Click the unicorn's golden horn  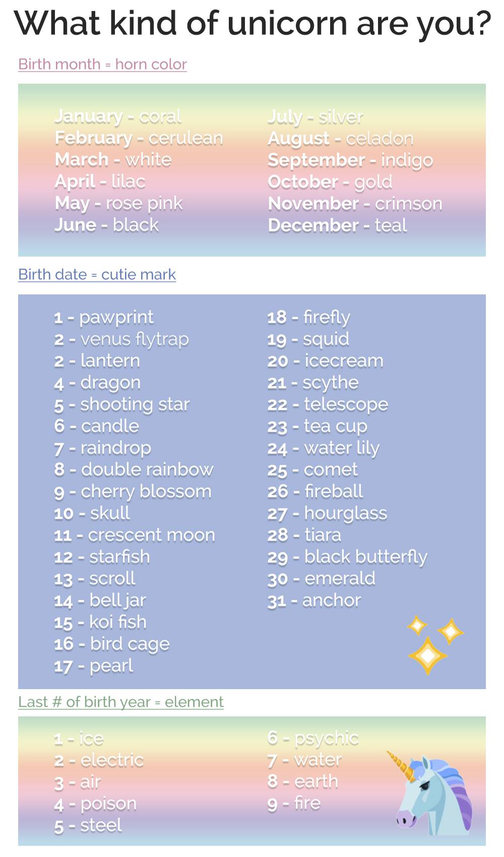click(402, 766)
